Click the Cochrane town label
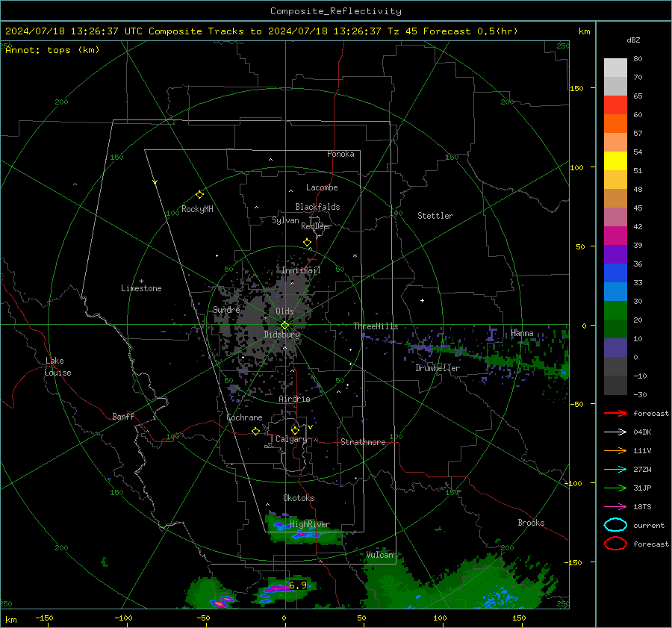 (x=244, y=417)
